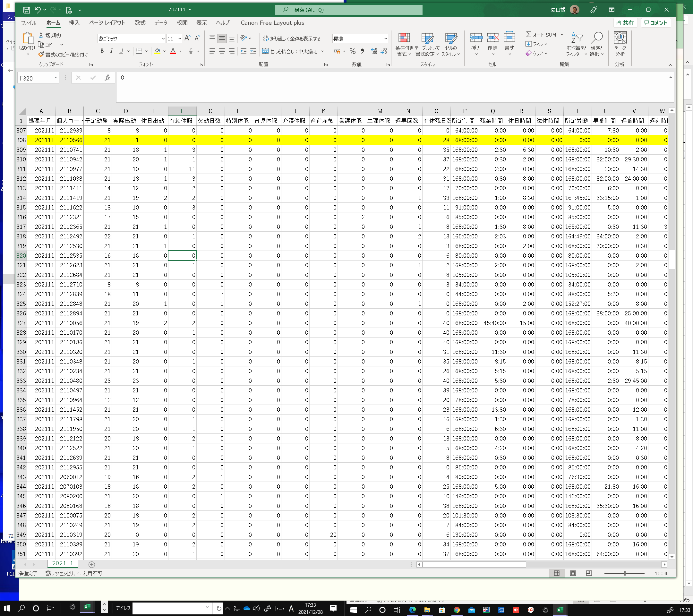
Task: Click the 共有 (Share) button
Action: point(625,23)
